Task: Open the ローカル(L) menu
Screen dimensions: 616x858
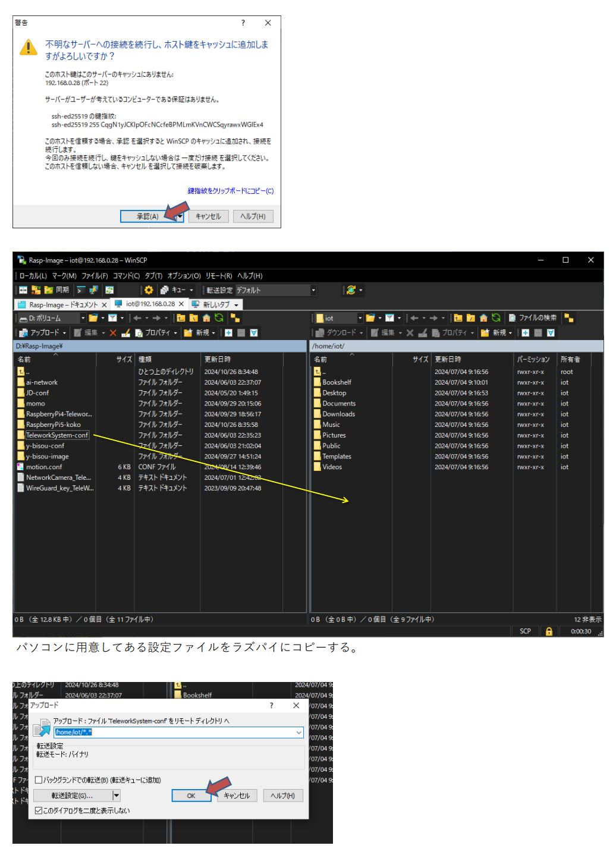Action: 33,276
